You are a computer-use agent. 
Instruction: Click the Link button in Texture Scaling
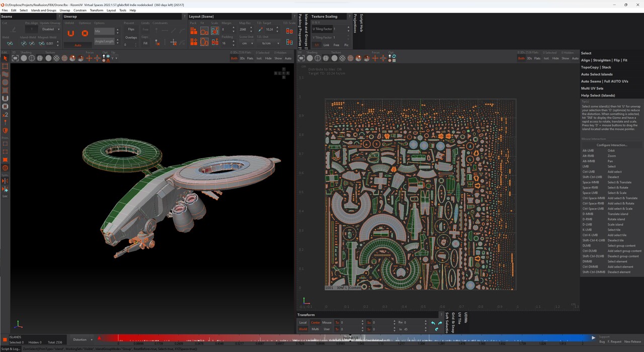[x=326, y=45]
